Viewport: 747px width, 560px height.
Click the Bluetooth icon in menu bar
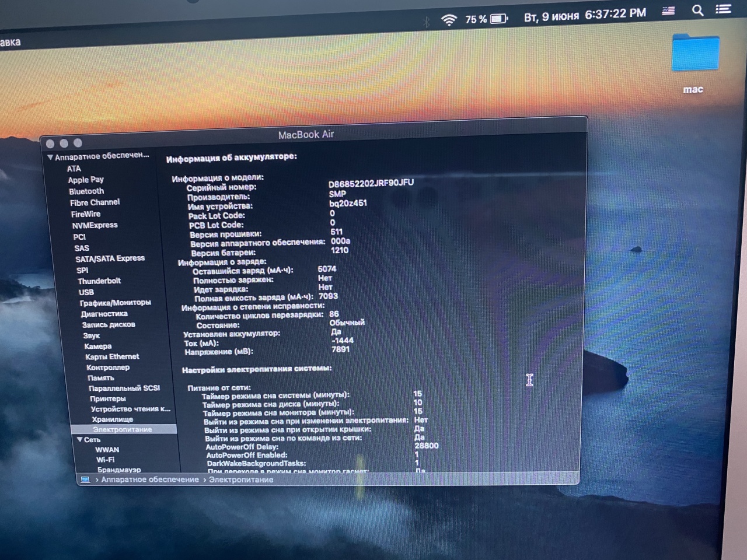coord(426,22)
